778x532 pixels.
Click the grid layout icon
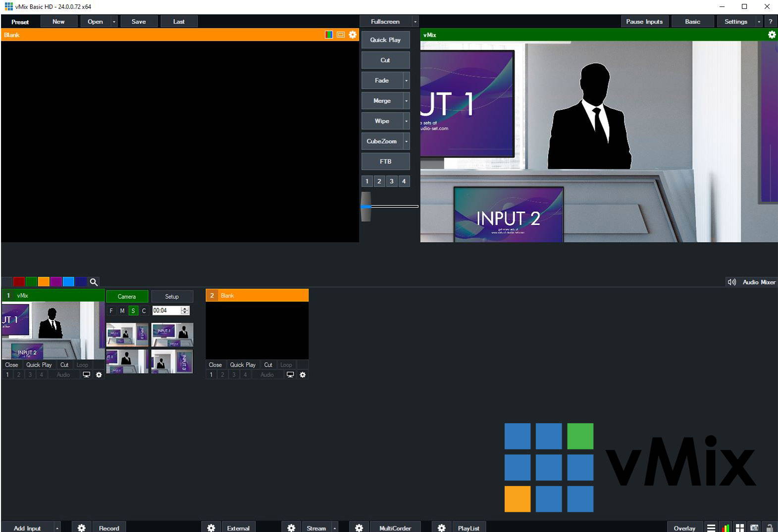pyautogui.click(x=740, y=528)
